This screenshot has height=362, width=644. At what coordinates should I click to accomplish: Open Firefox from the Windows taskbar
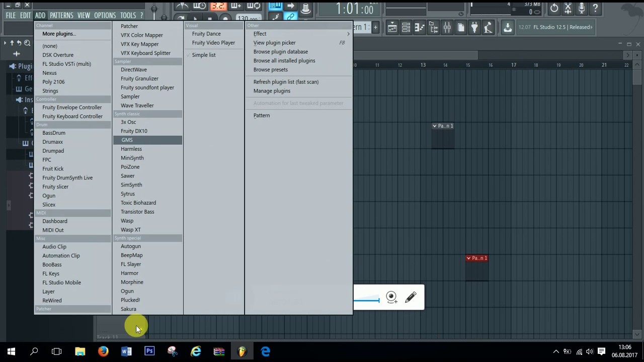pos(103,351)
